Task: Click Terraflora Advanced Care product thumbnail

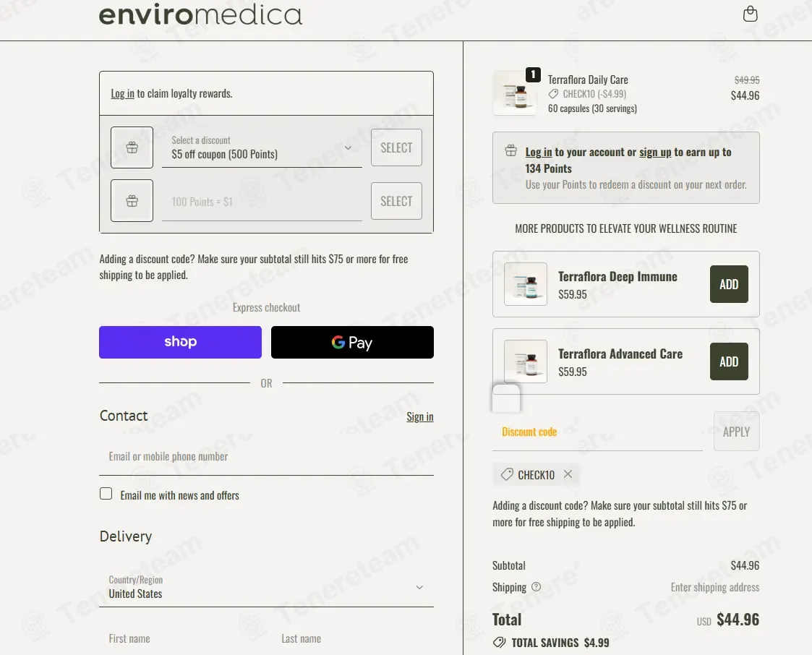Action: [526, 361]
